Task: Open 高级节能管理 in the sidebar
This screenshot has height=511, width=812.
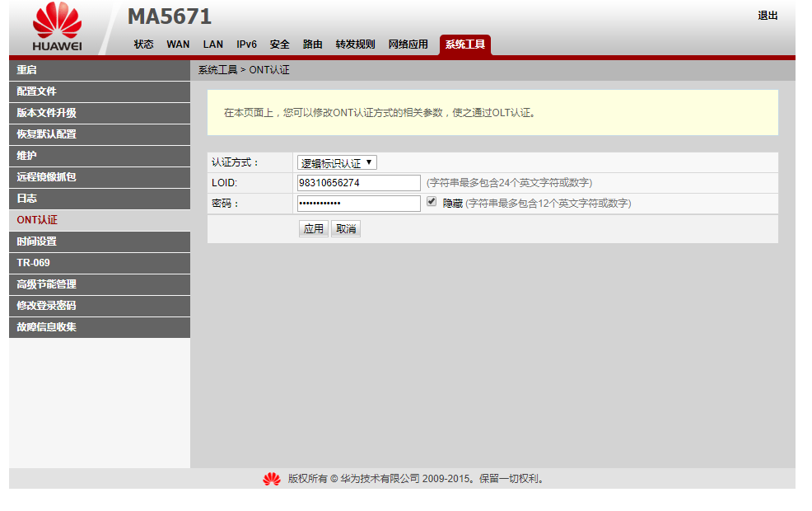Action: tap(100, 284)
